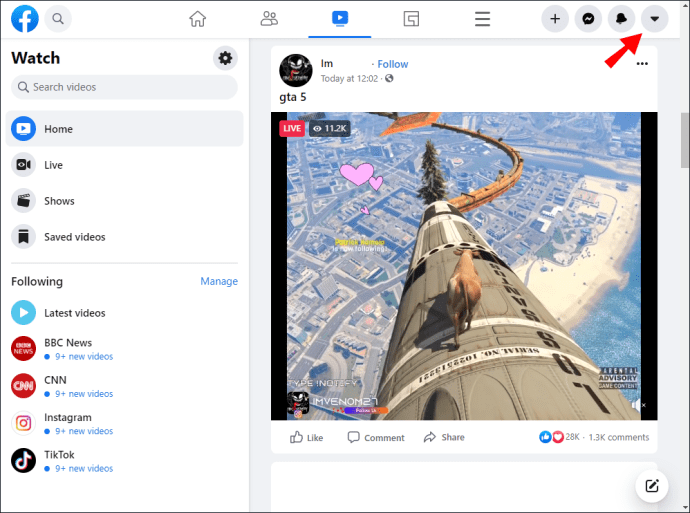Viewport: 690px width, 513px height.
Task: Click the plus Create button
Action: coord(555,19)
